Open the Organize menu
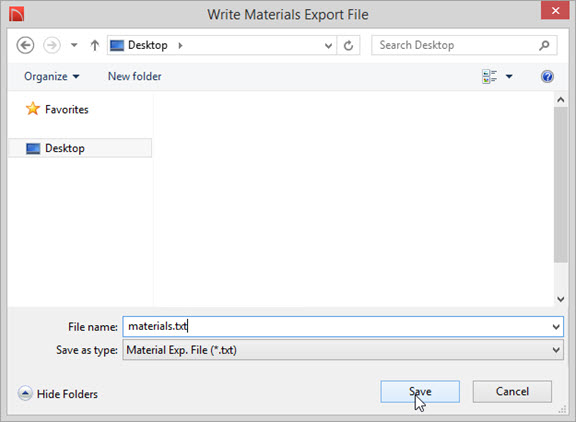The image size is (576, 422). click(51, 76)
